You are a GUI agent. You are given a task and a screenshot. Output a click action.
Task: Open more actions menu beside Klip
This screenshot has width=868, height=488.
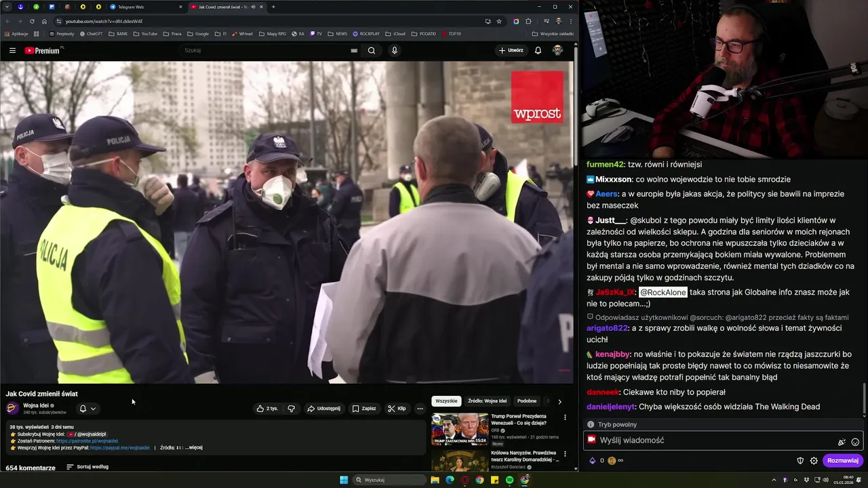(x=420, y=409)
